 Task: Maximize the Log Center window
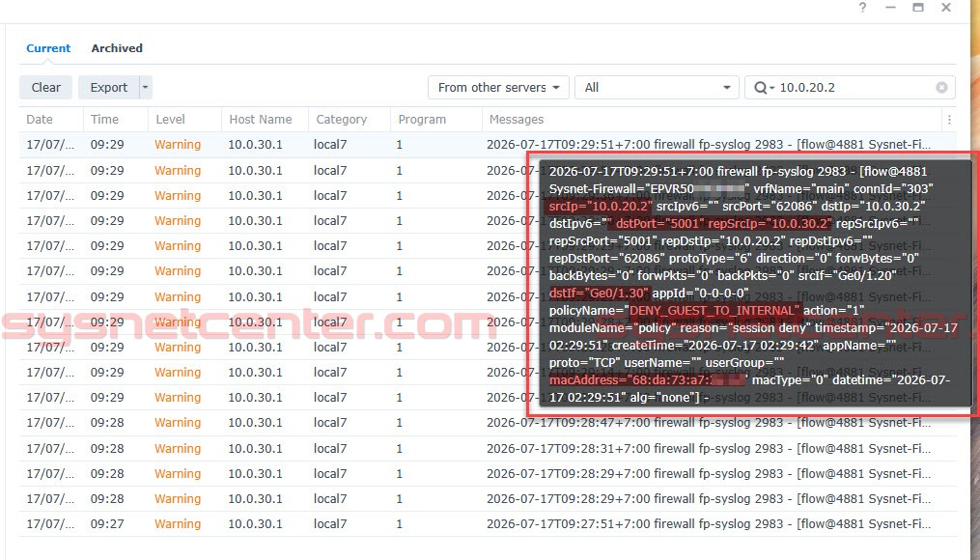[918, 8]
